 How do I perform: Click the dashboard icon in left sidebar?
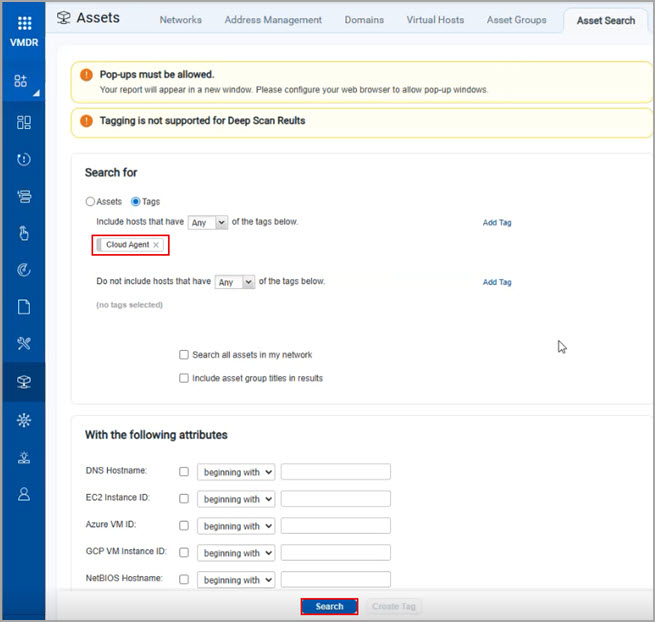[24, 122]
